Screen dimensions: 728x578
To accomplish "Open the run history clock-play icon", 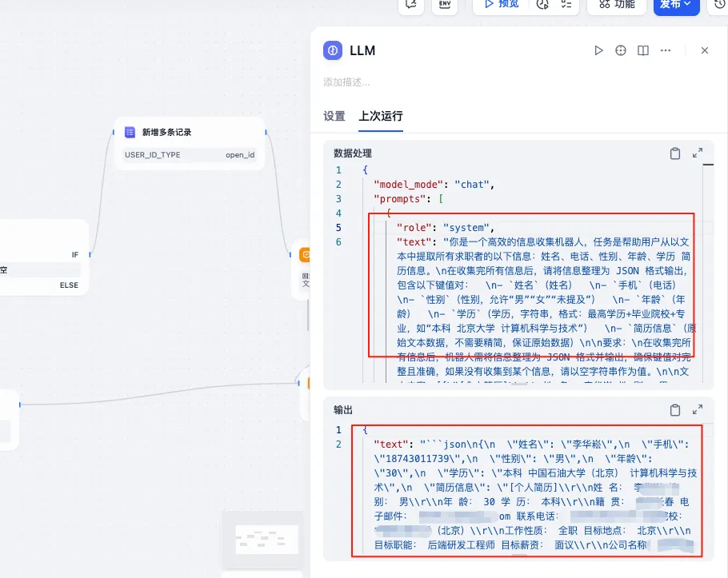I will [542, 5].
